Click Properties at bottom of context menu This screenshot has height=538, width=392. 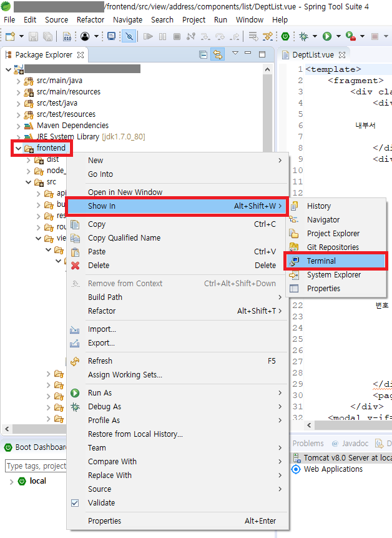pos(104,521)
